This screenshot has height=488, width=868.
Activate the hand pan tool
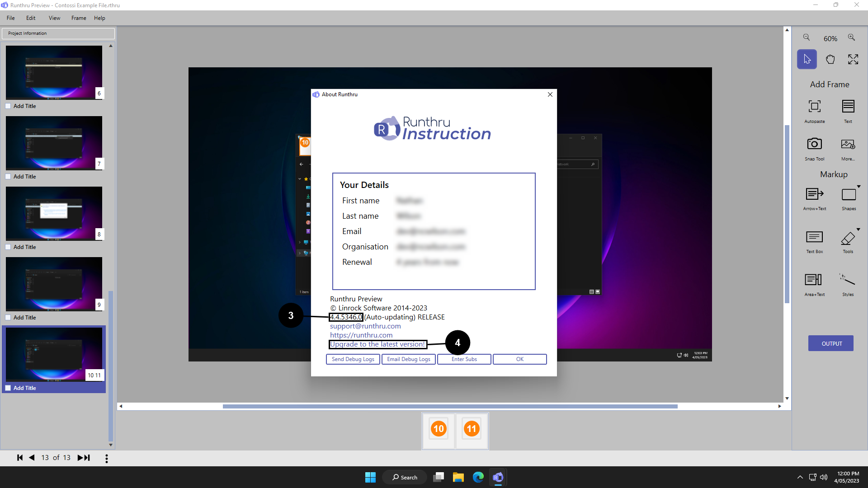click(830, 59)
